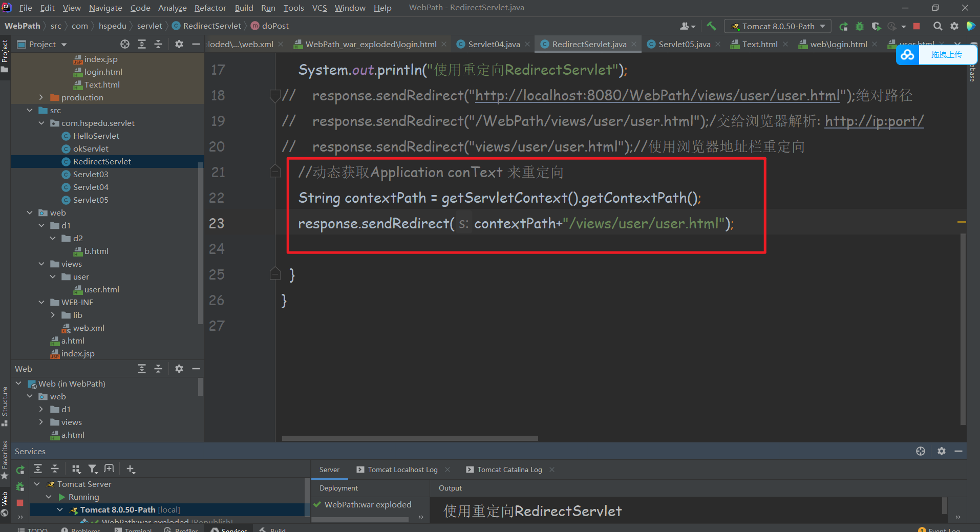Viewport: 980px width, 532px height.
Task: Open http://ip:port/ link on line 19
Action: pyautogui.click(x=874, y=121)
